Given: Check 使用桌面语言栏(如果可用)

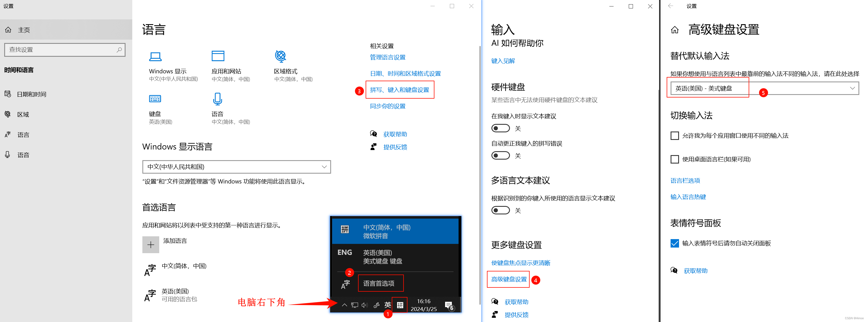Looking at the screenshot, I should click(x=675, y=159).
